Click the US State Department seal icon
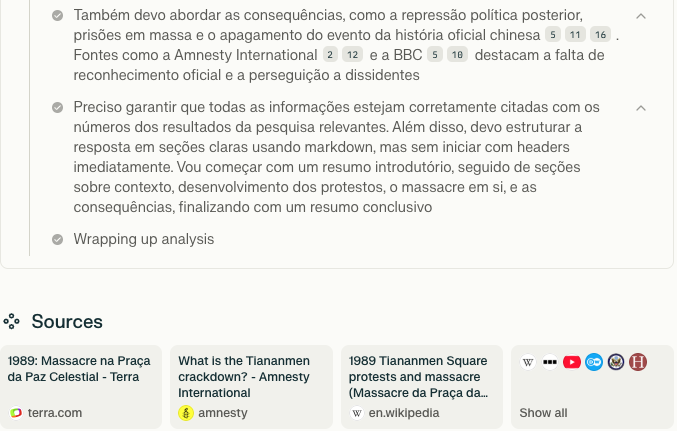The width and height of the screenshot is (677, 431). [616, 362]
